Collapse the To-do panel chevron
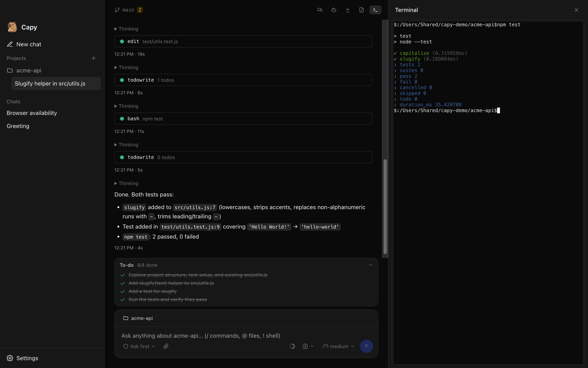The image size is (588, 368). (x=370, y=265)
